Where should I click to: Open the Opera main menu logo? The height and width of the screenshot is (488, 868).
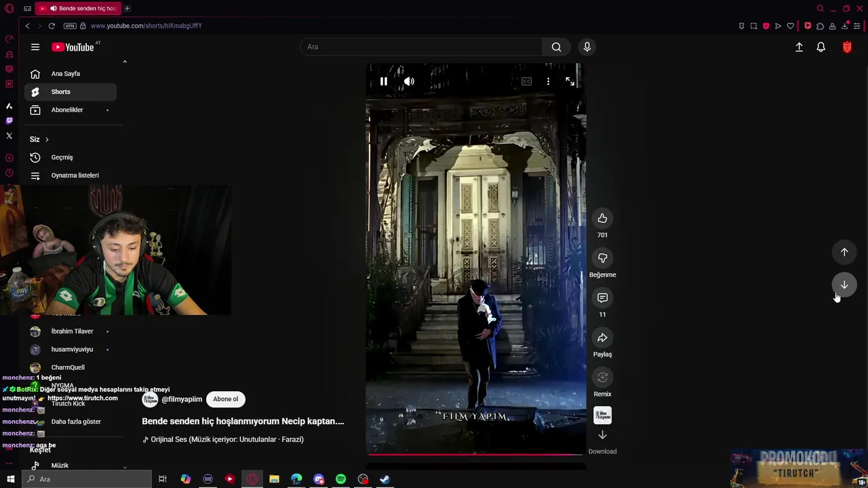tap(9, 8)
